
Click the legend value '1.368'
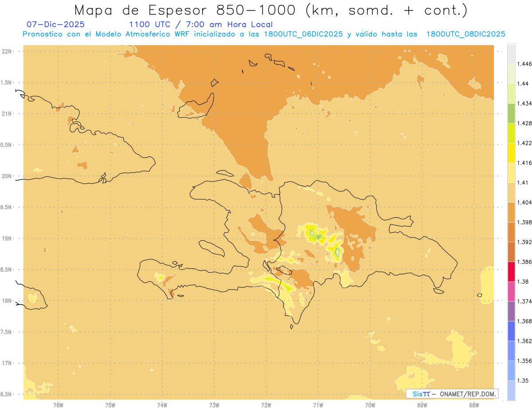[x=524, y=321]
